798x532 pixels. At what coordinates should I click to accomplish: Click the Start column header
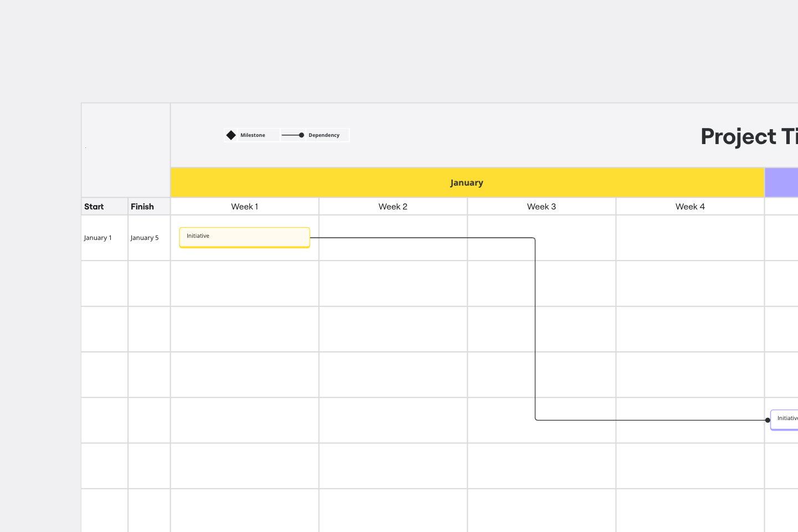click(x=94, y=206)
